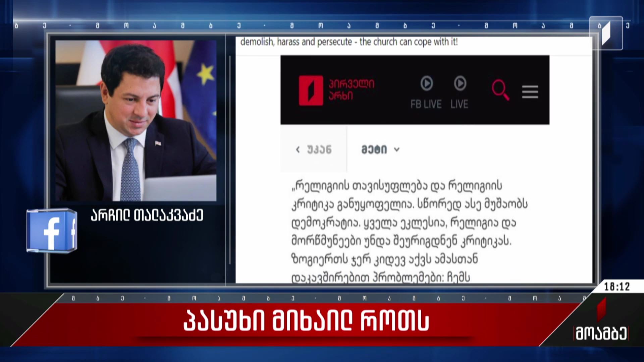Click the line starting დაკავშირებით პრობლემები
The image size is (644, 362).
[x=381, y=278]
